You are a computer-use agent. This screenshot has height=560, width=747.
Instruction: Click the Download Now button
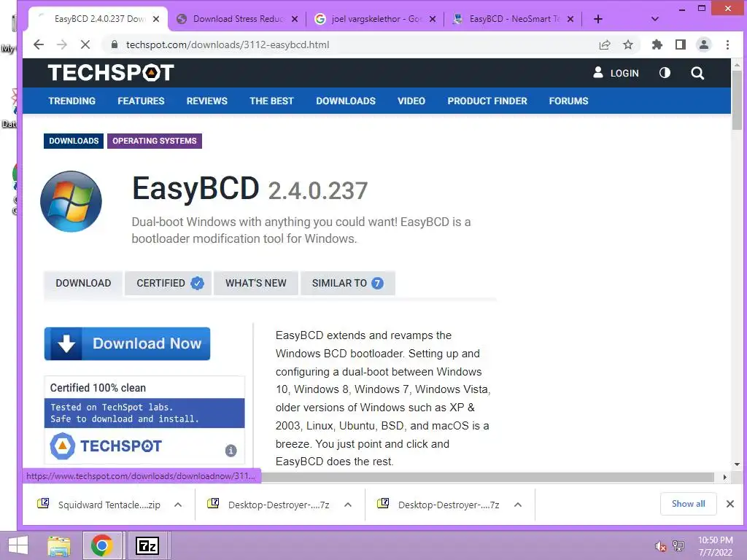tap(127, 343)
